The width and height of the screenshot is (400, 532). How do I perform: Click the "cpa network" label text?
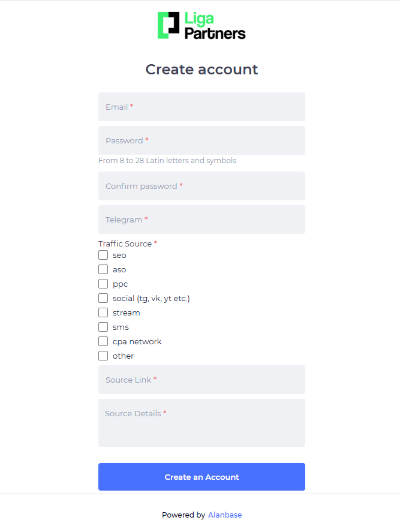click(137, 341)
